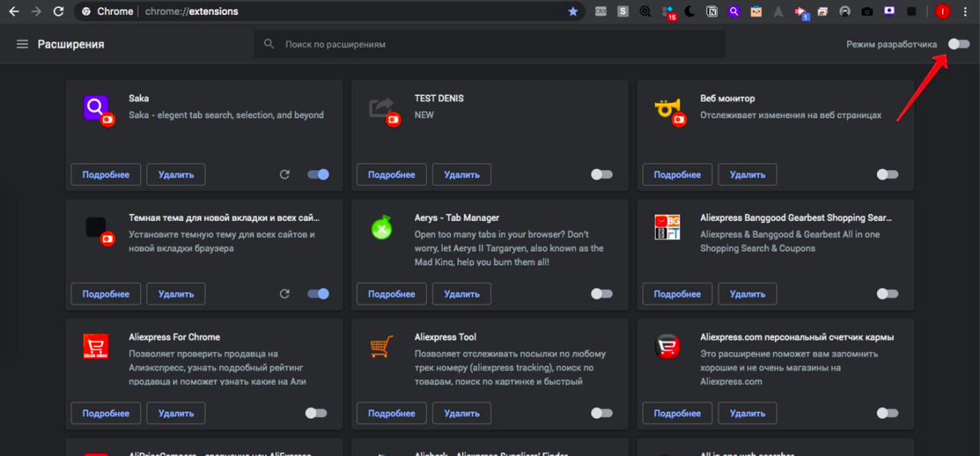Viewport: 980px width, 456px height.
Task: Remove the Веб монитор extension
Action: pyautogui.click(x=747, y=175)
